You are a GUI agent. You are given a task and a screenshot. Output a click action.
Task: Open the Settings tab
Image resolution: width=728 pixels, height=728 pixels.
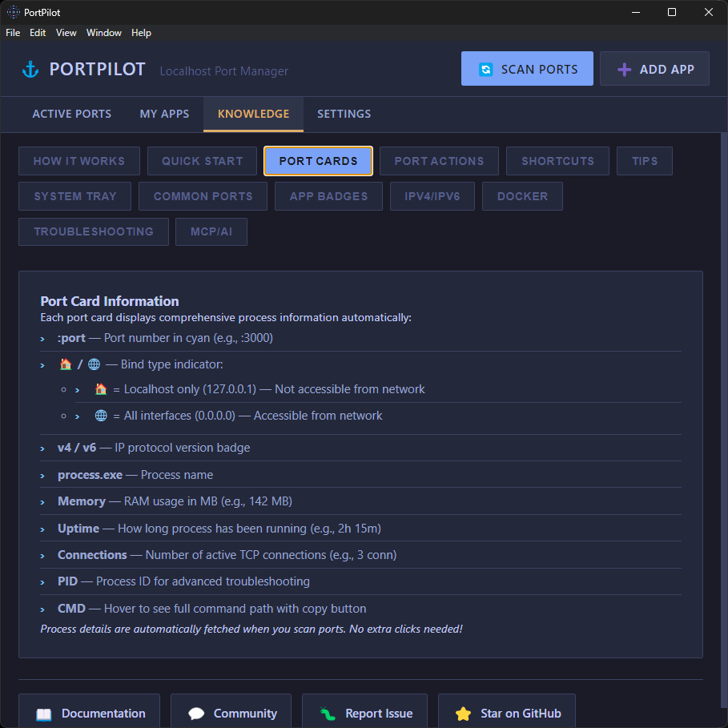[344, 114]
